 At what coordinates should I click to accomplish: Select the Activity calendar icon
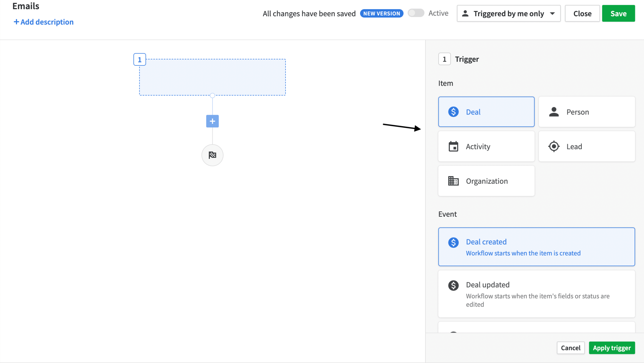point(453,146)
